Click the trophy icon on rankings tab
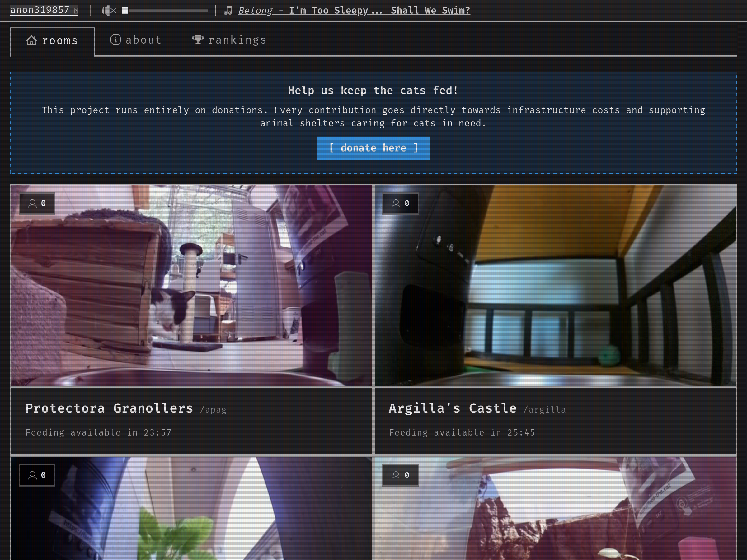 [x=198, y=40]
